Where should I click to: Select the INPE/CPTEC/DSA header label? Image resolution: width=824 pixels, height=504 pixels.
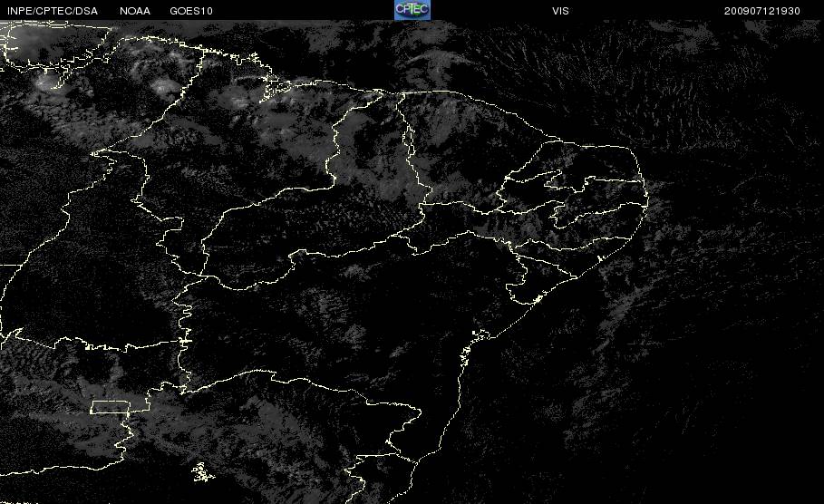(x=53, y=11)
